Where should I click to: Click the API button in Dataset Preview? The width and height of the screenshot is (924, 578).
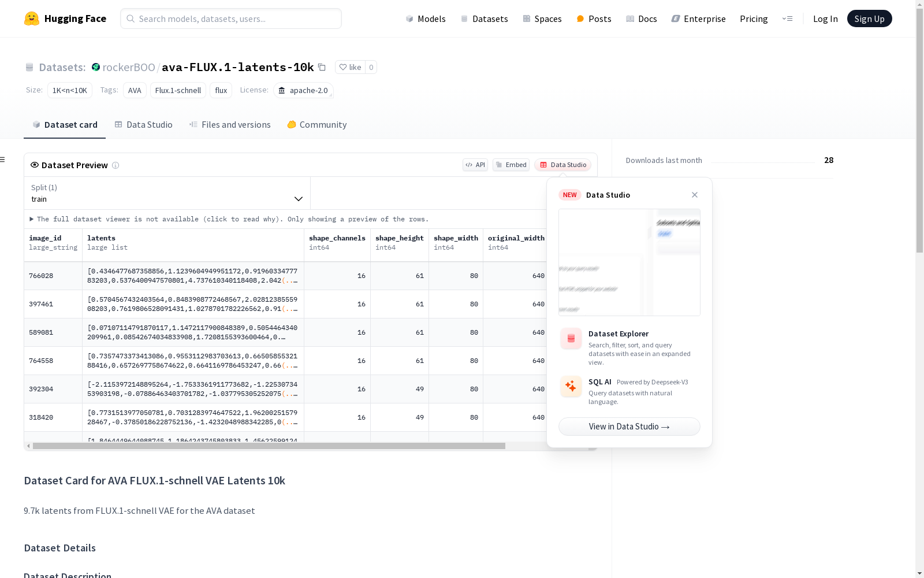[x=475, y=165]
